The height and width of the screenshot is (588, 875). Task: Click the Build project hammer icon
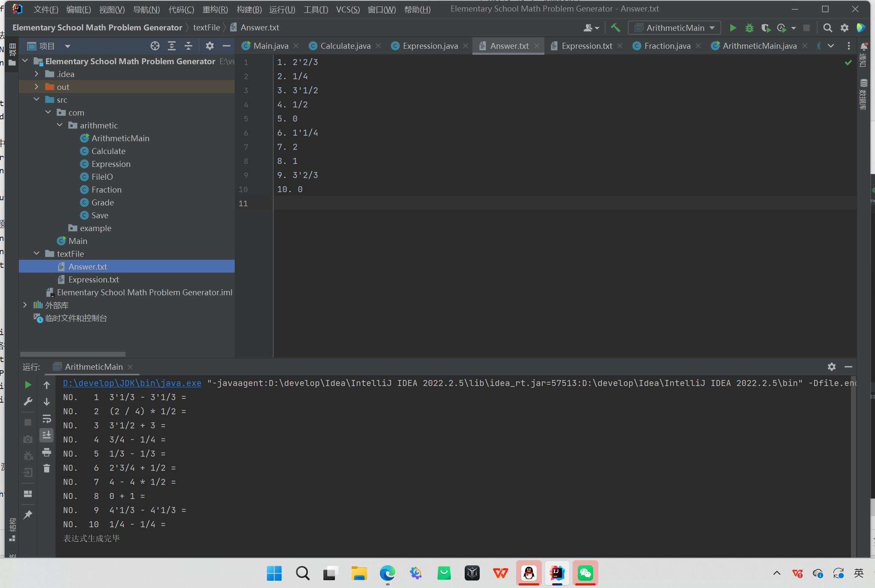(x=615, y=28)
